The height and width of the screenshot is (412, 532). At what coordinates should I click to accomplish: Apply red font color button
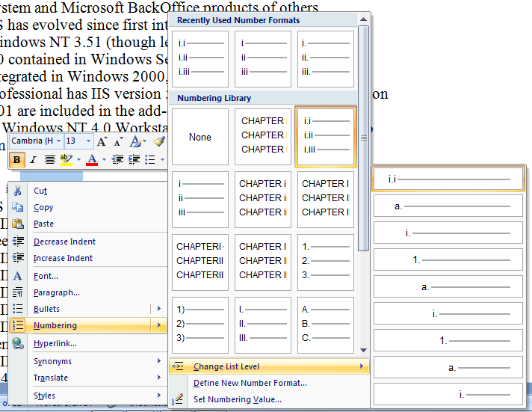[x=92, y=159]
